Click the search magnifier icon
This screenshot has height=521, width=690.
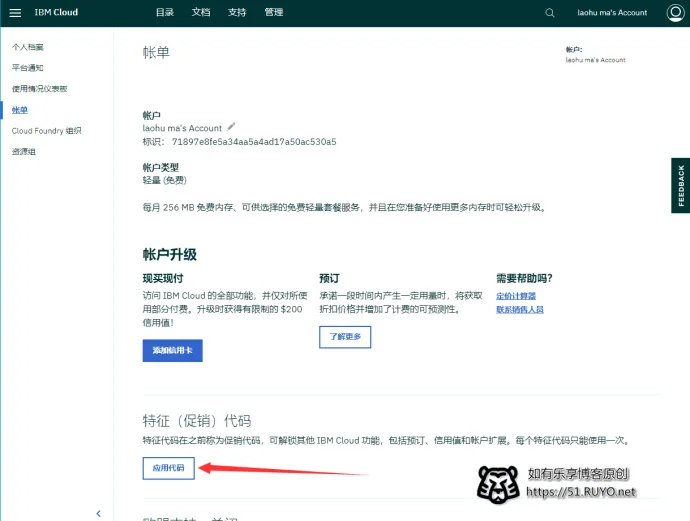(x=550, y=13)
